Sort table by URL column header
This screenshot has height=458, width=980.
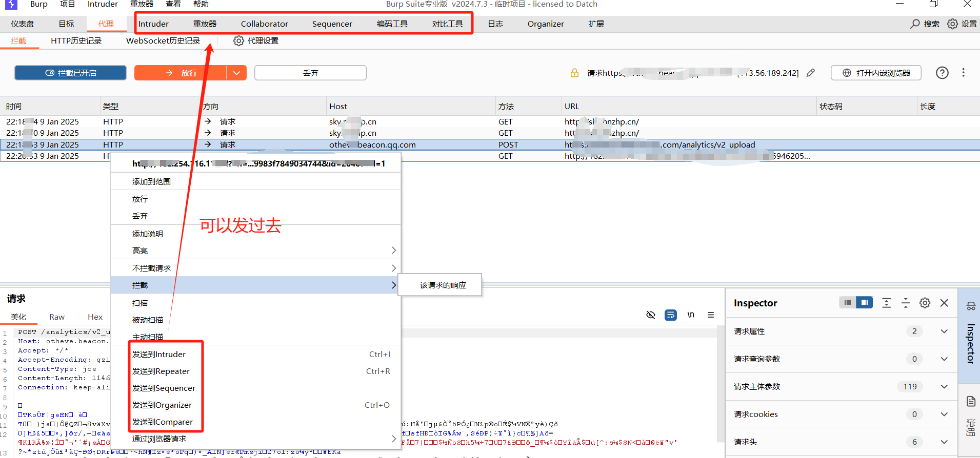point(689,106)
